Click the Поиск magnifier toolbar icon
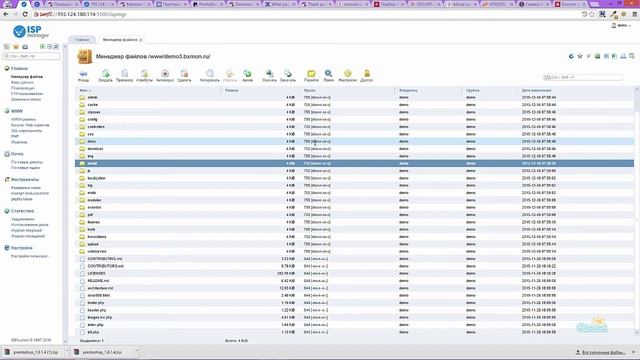Image resolution: width=640 pixels, height=360 pixels. click(x=329, y=75)
